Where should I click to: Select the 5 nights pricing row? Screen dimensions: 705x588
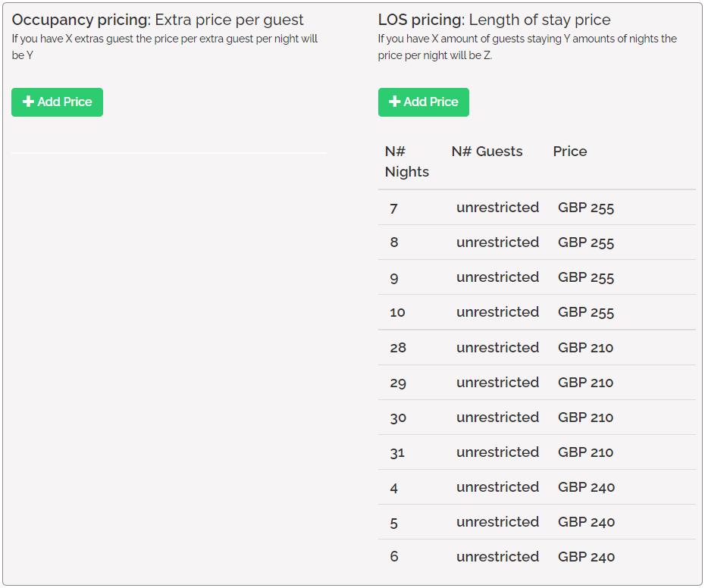click(536, 522)
